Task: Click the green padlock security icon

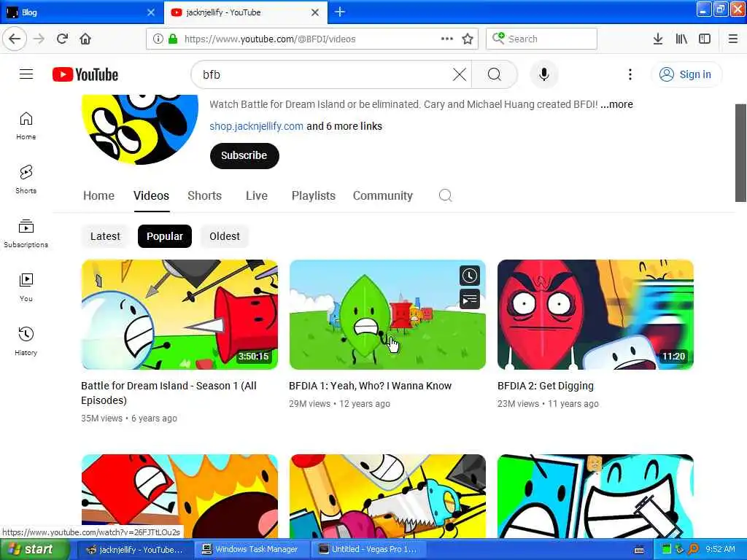Action: coord(173,39)
